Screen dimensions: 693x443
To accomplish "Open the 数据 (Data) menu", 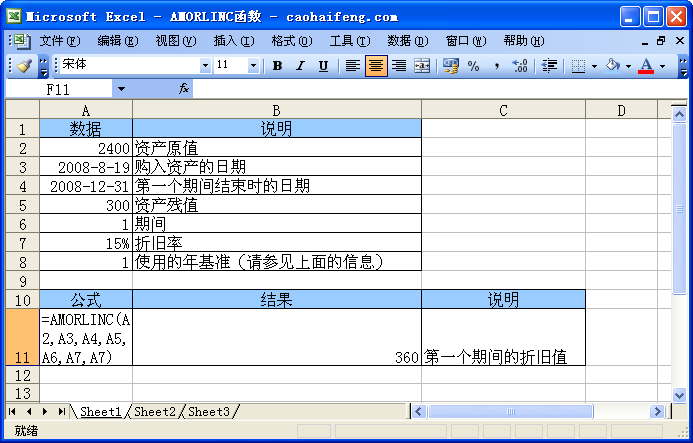I will (407, 41).
